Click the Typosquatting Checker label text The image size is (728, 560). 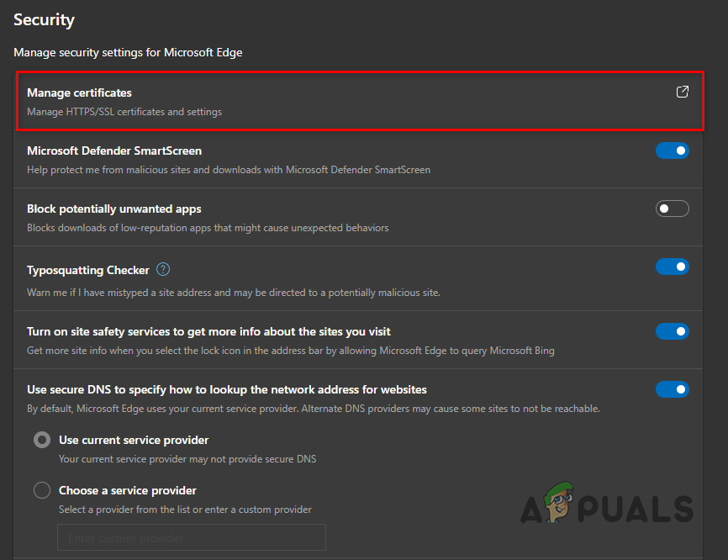tap(88, 270)
